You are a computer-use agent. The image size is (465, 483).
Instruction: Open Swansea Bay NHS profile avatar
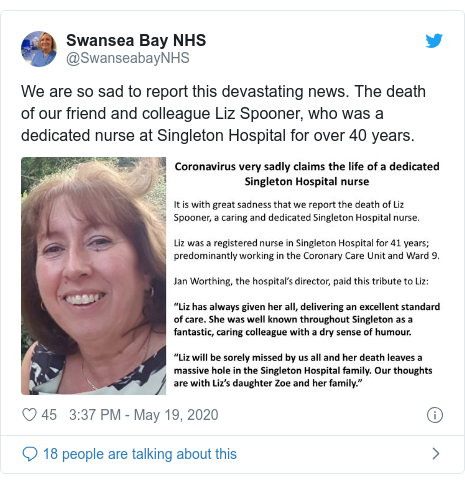(39, 49)
